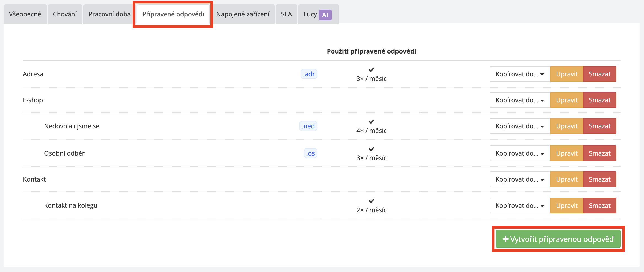Open the Pracovní doba tab
The width and height of the screenshot is (644, 272).
[x=109, y=14]
